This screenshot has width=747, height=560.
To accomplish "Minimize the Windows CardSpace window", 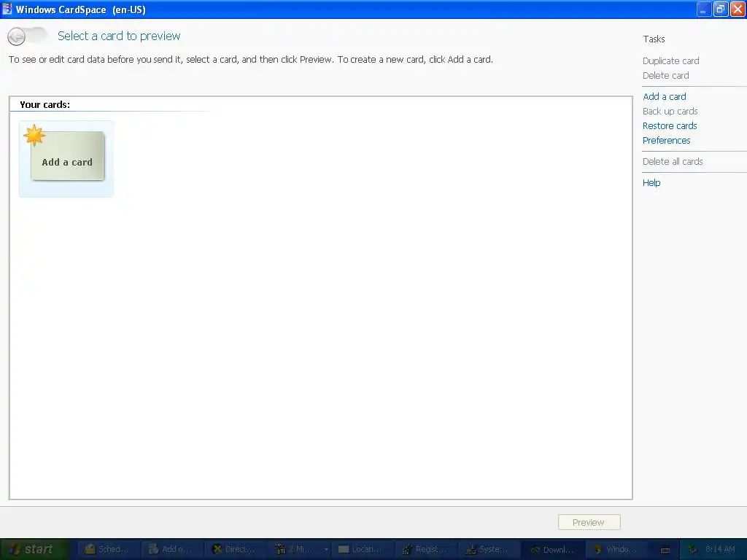I will 704,9.
